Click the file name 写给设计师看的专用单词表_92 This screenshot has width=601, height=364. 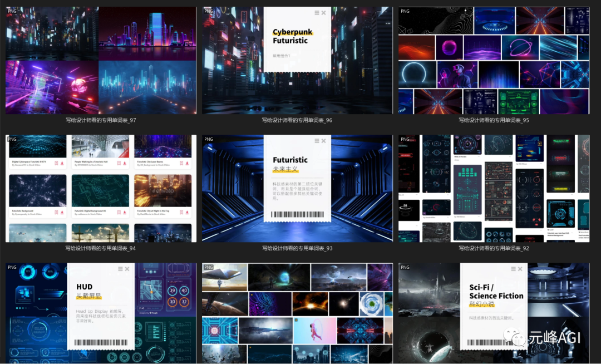click(494, 248)
